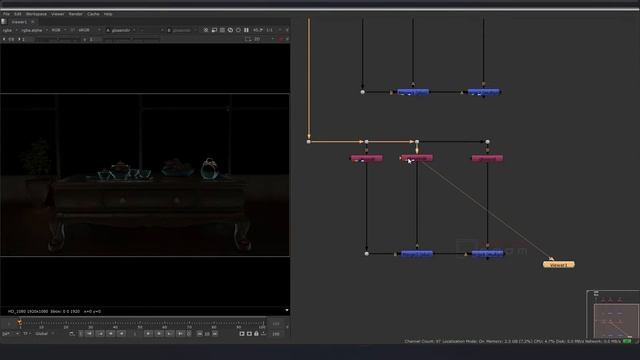Click the current frame input field
Screen dimensions: 640x360
135,334
